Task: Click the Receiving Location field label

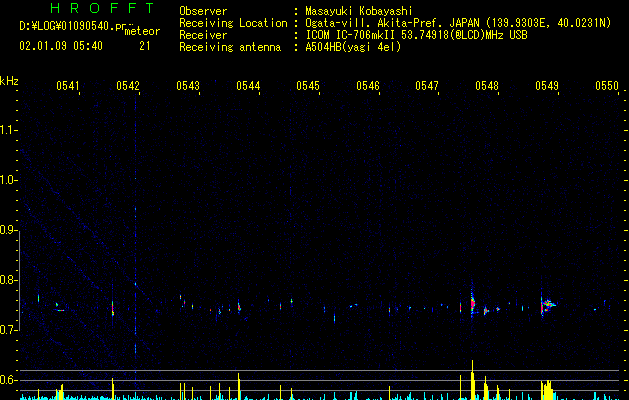Action: 233,23
